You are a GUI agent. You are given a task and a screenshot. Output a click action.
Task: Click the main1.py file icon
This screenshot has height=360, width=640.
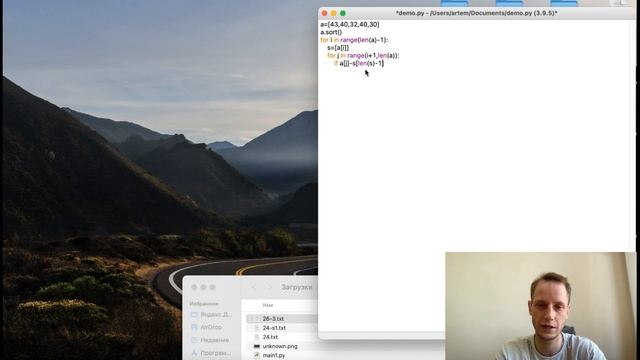257,356
